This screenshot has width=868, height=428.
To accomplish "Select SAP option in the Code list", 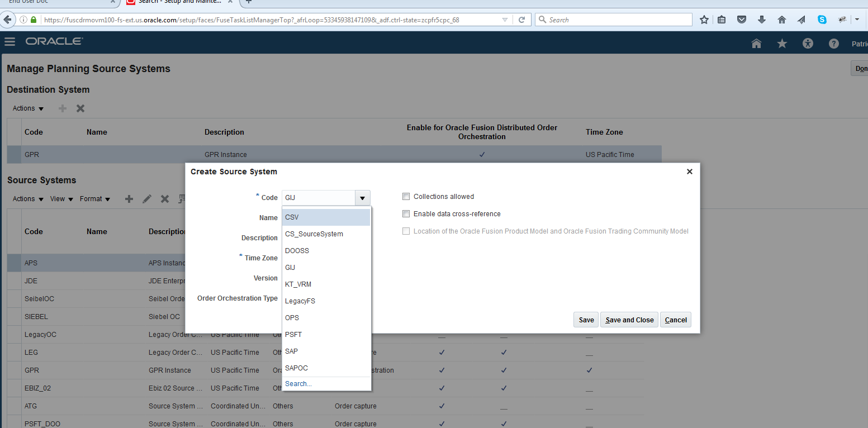I will click(x=326, y=351).
